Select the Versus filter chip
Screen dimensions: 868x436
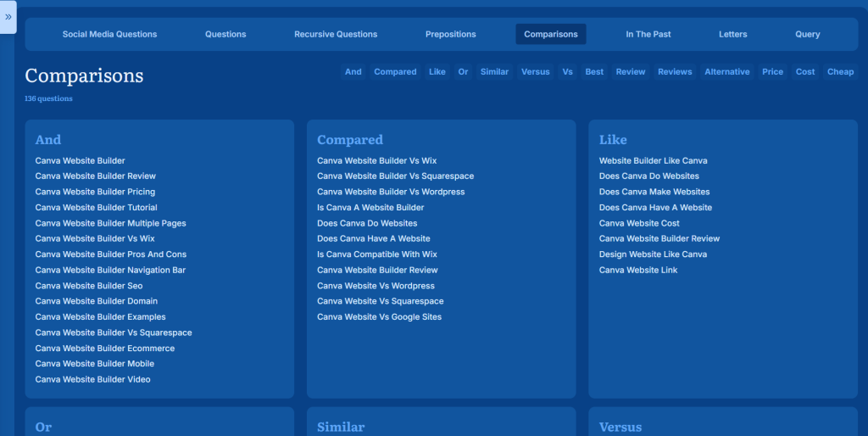tap(536, 72)
